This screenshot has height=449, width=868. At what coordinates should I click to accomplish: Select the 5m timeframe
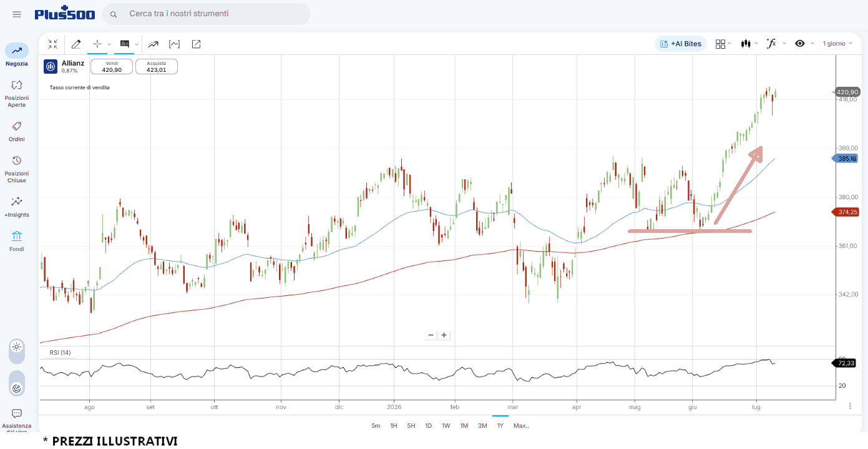376,426
